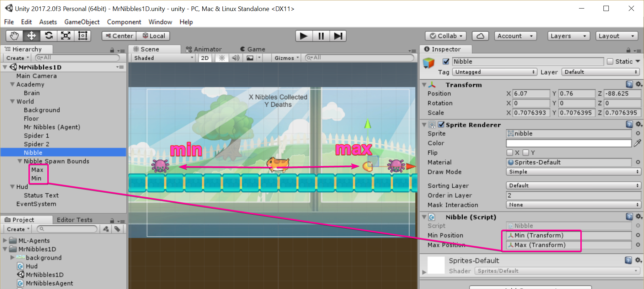
Task: Select the Hand tool in toolbar
Action: pos(14,36)
